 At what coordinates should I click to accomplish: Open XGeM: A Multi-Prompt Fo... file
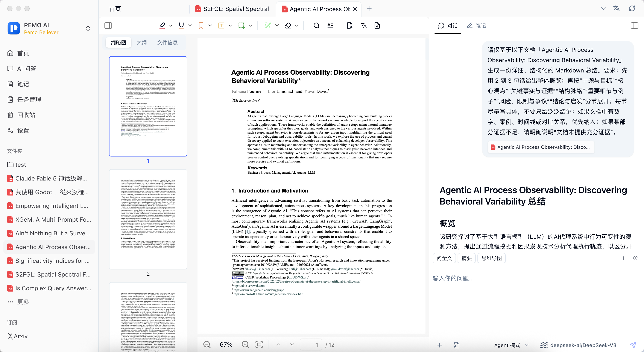[x=49, y=220]
